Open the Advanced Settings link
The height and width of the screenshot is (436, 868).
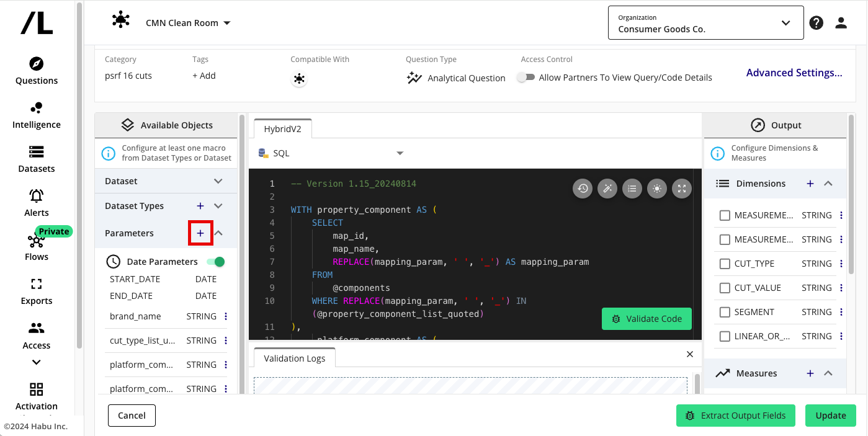click(794, 73)
